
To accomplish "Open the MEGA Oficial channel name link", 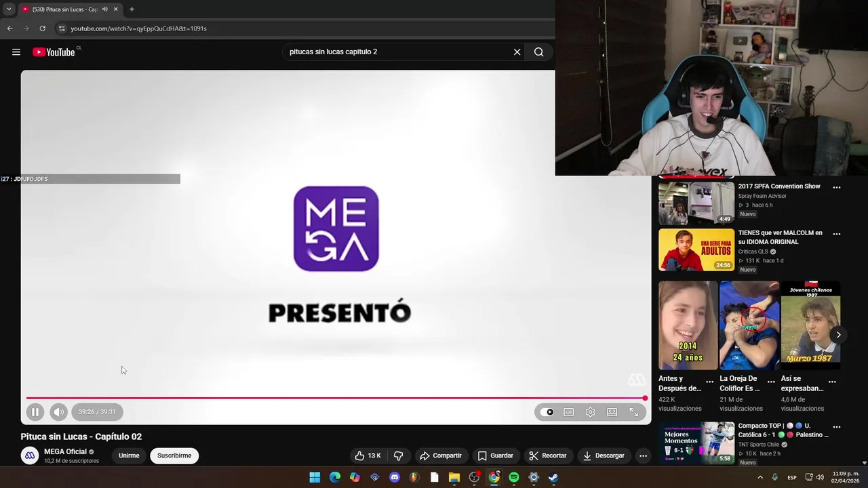I will coord(66,451).
